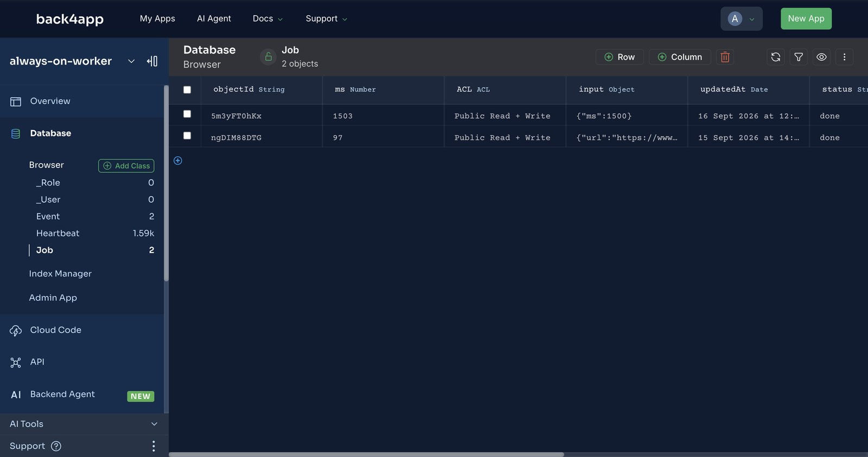
Task: Open the filter funnel icon
Action: pos(799,57)
